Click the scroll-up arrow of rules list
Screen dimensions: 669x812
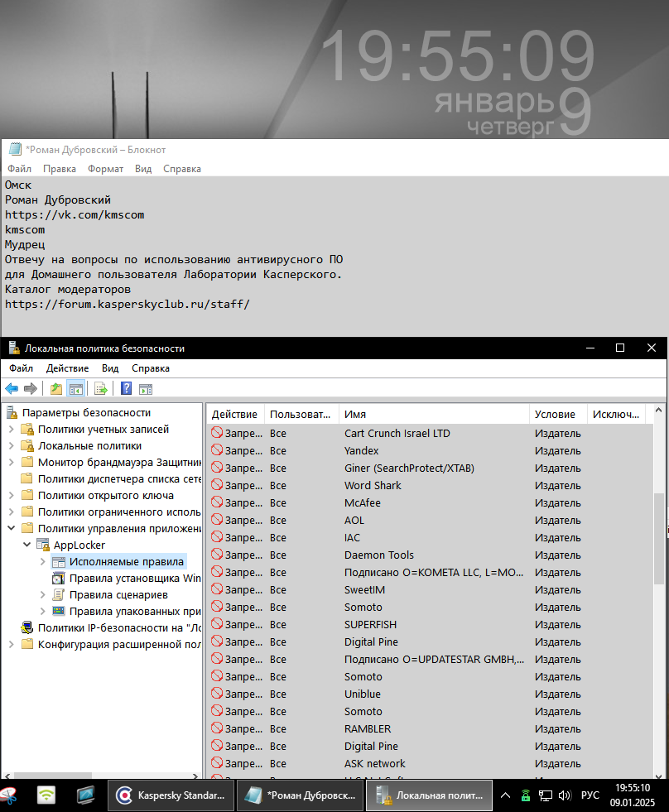click(x=658, y=411)
